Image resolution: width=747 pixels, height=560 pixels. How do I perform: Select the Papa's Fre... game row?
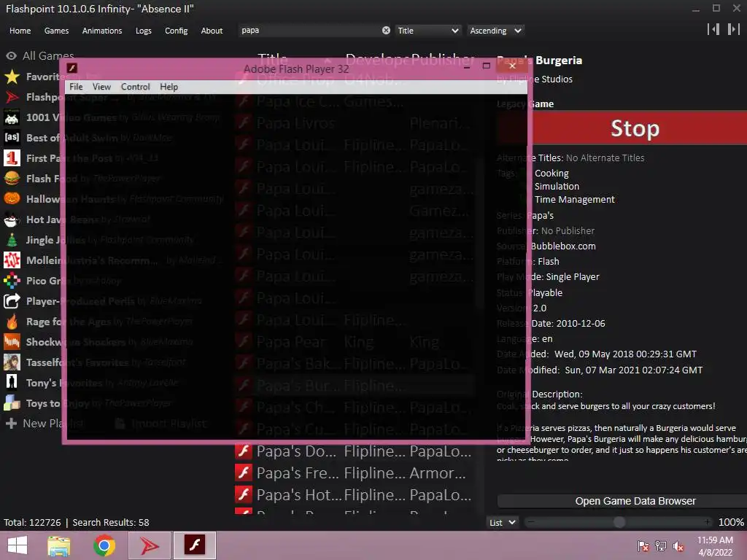pyautogui.click(x=355, y=472)
